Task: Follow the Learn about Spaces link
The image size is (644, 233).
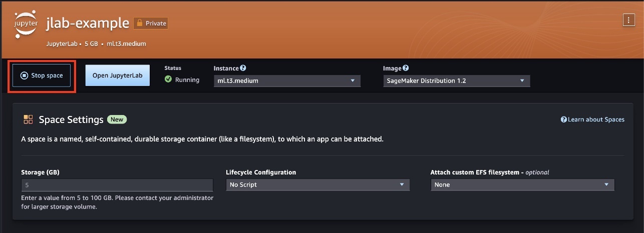Action: (593, 119)
